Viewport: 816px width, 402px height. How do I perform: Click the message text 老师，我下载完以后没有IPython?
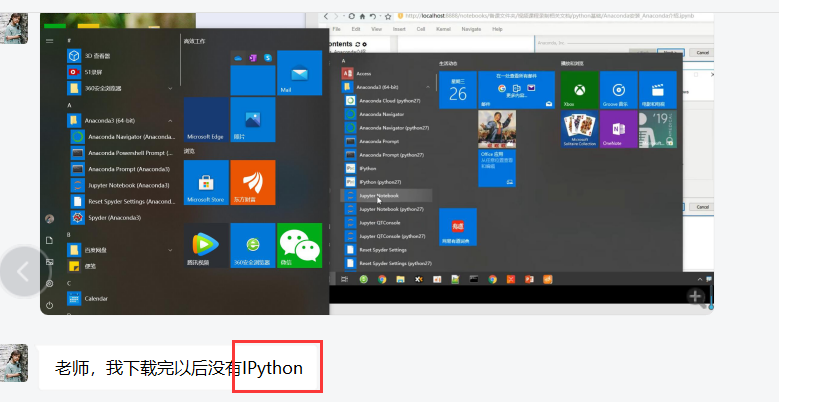(179, 369)
